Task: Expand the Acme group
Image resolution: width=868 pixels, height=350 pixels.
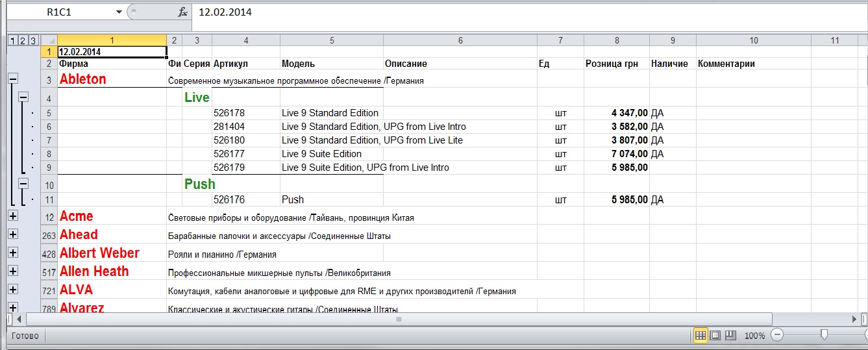Action: [12, 216]
